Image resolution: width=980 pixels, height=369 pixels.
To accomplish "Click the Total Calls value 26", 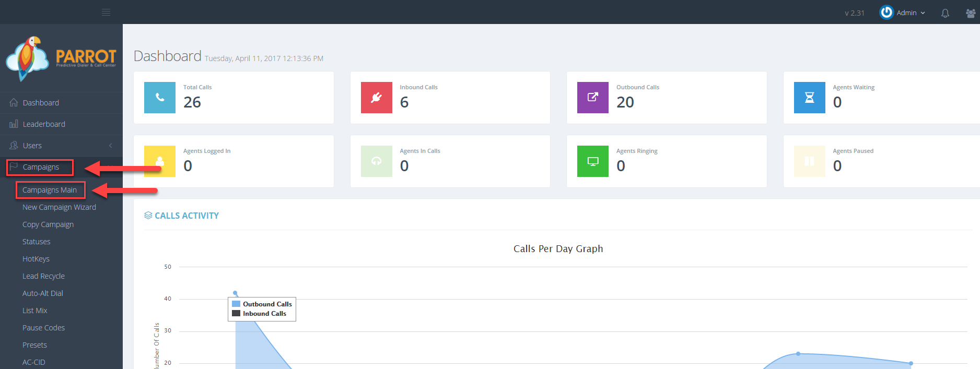I will click(x=192, y=102).
